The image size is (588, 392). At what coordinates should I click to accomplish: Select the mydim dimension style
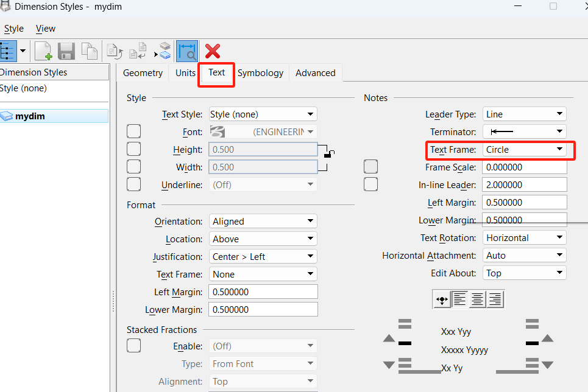[30, 116]
